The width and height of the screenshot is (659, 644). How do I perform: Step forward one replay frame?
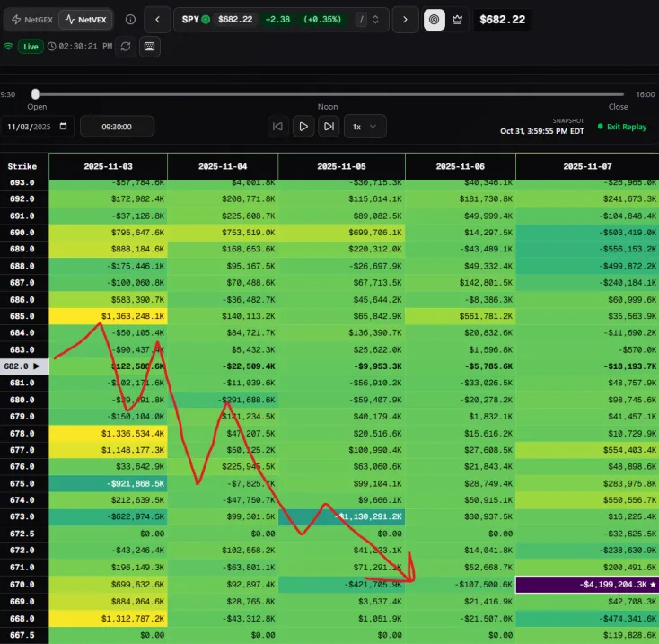point(329,126)
